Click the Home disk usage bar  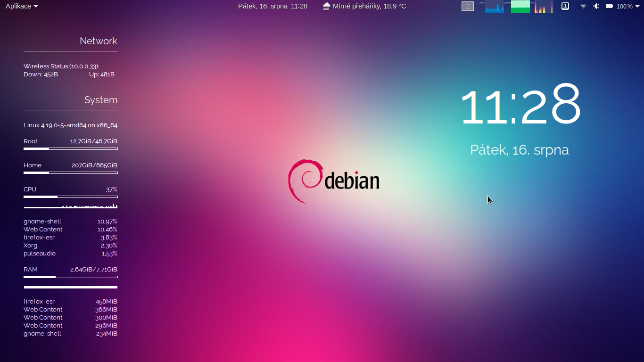pos(71,173)
